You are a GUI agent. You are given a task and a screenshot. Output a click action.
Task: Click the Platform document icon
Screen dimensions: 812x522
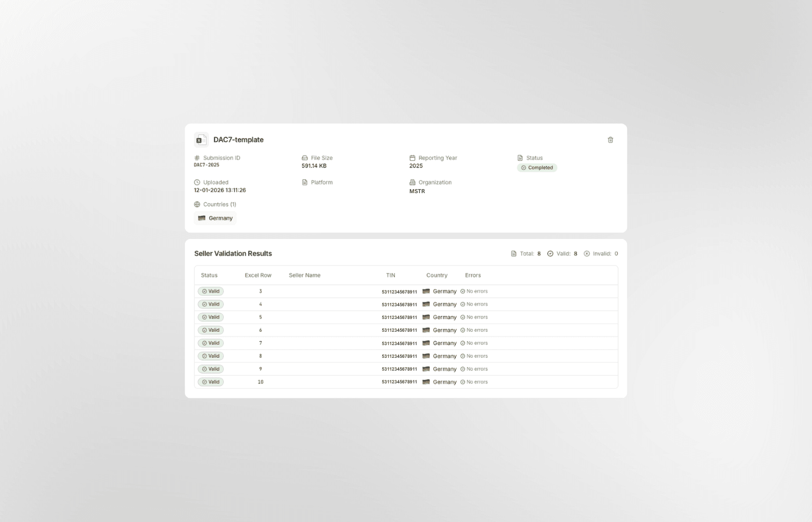click(304, 182)
